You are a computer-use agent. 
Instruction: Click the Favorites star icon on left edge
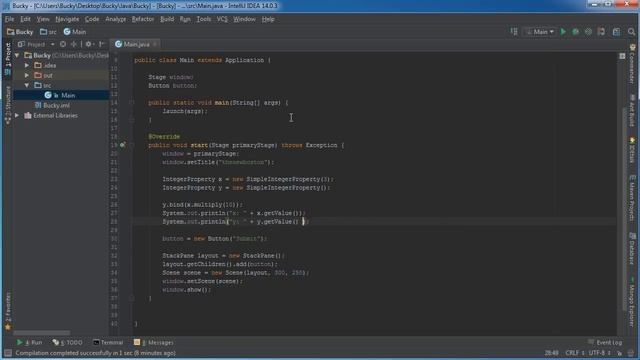(x=8, y=327)
